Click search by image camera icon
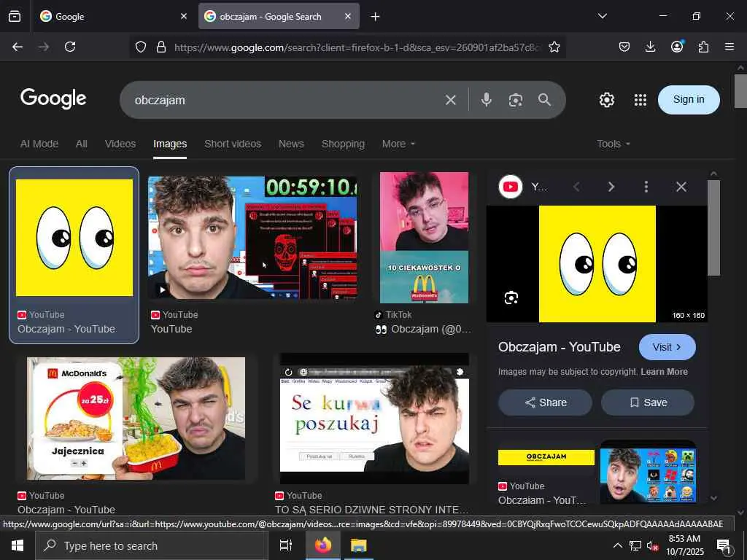The height and width of the screenshot is (560, 747). (x=516, y=100)
